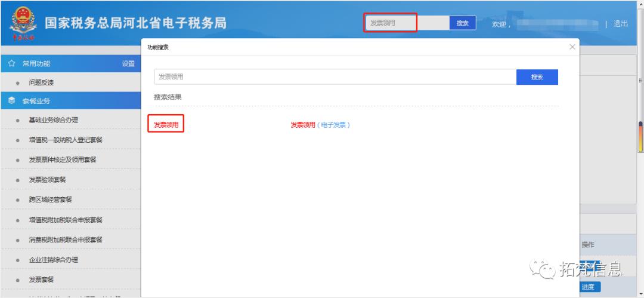This screenshot has height=298, width=644.
Task: Open 跨区域经营套餐
Action: coord(51,199)
